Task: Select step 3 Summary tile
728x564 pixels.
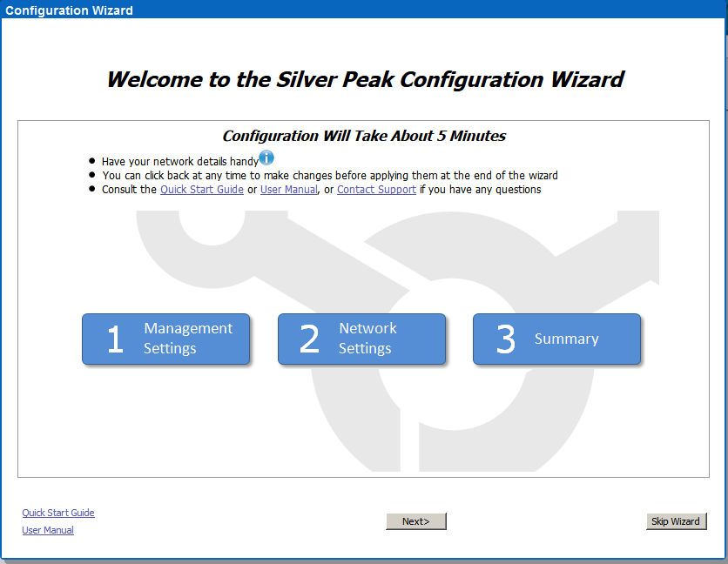Action: [x=556, y=339]
